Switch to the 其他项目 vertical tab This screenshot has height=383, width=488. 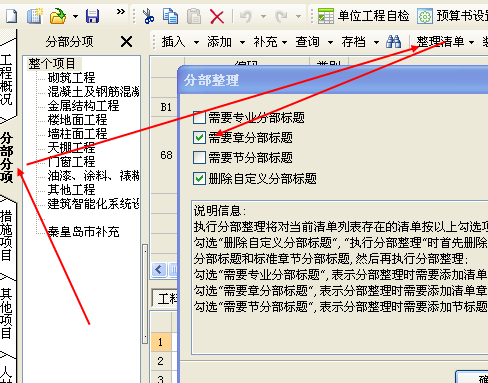(7, 313)
